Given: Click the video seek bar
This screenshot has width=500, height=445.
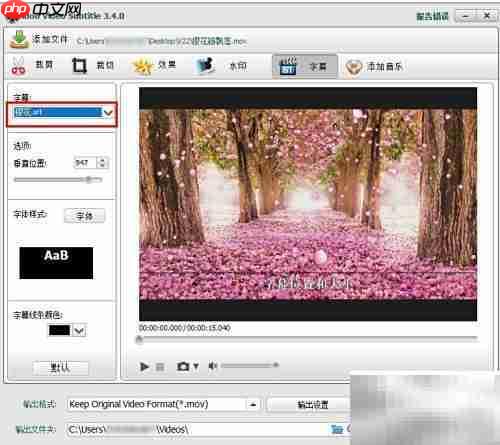Looking at the screenshot, I should coord(308,339).
